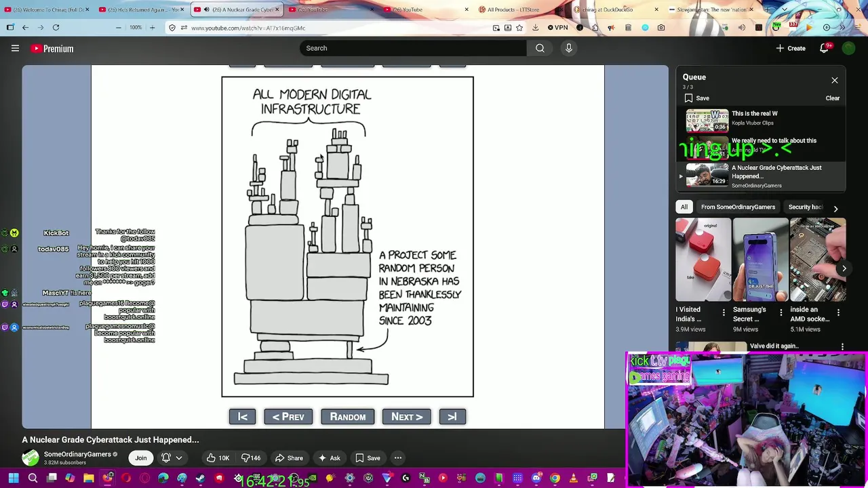Go back with browser back arrow

point(25,28)
